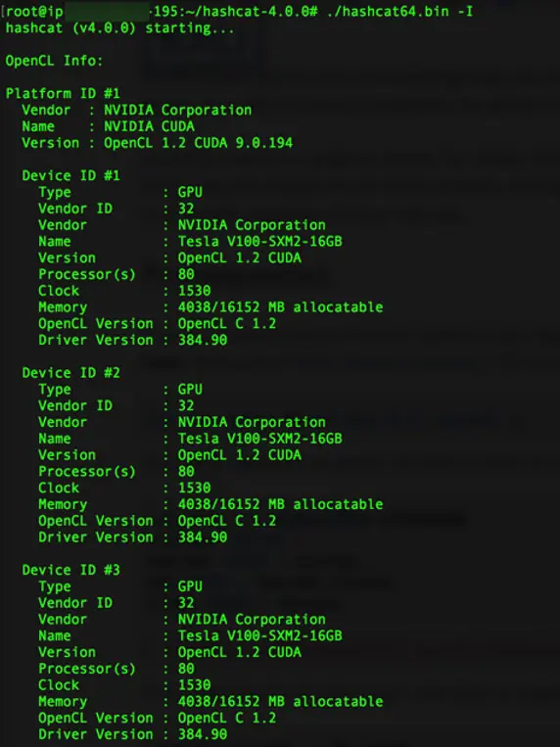The image size is (560, 747).
Task: Click Driver Version '384.90' for Device #2
Action: pos(203,537)
